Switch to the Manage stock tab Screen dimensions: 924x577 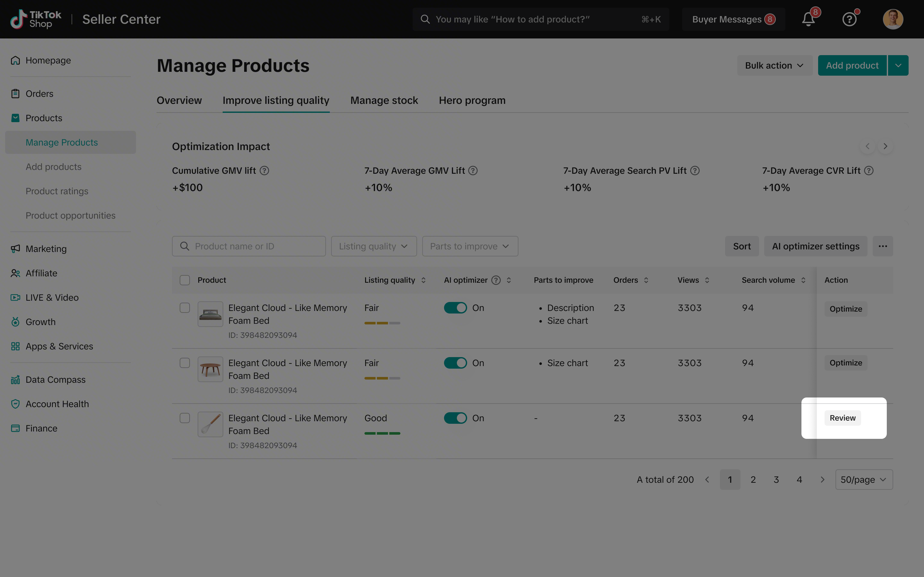pos(384,100)
